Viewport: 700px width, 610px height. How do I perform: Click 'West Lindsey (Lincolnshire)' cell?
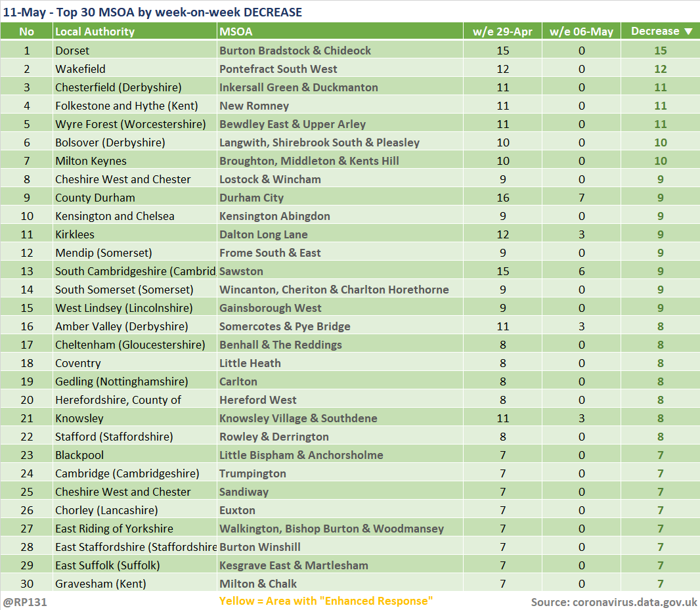(x=135, y=308)
